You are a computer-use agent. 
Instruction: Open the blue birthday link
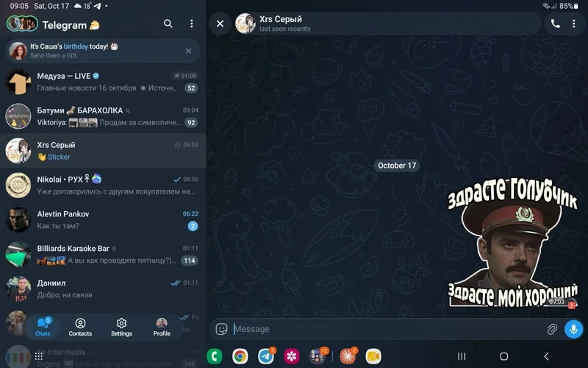(x=76, y=46)
